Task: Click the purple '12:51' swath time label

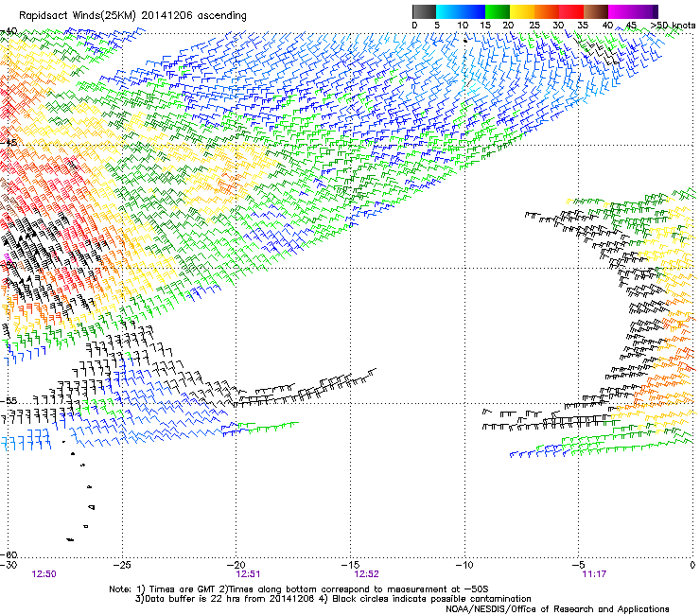Action: point(248,574)
